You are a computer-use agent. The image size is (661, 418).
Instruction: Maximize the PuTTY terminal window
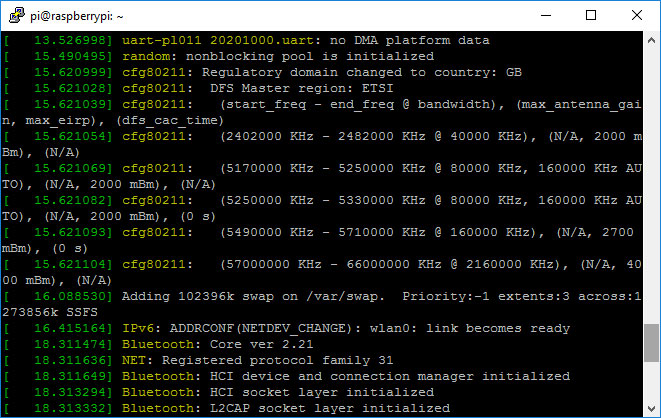(591, 15)
